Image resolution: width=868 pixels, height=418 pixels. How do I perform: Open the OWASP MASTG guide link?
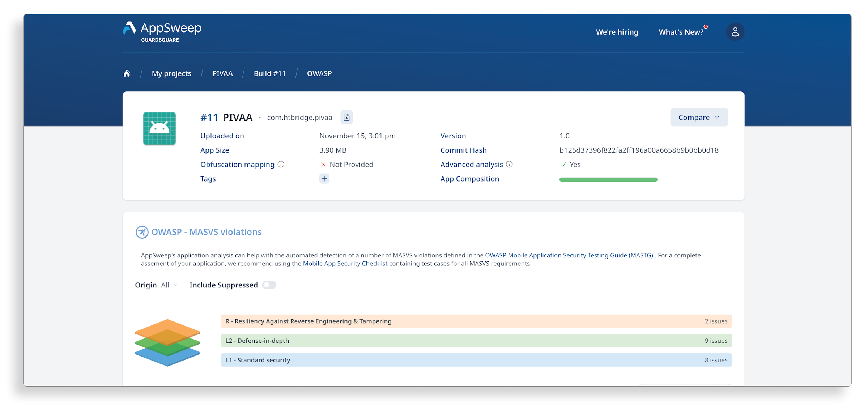[x=569, y=255]
